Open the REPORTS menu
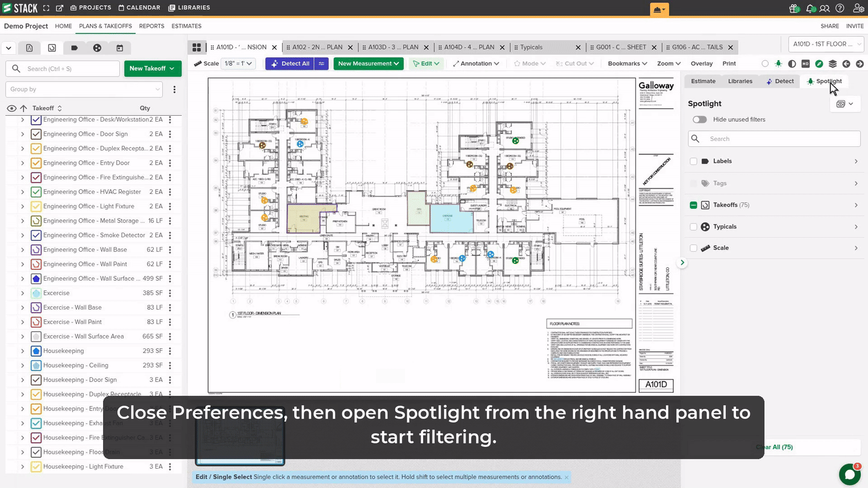Image resolution: width=868 pixels, height=488 pixels. pos(151,26)
